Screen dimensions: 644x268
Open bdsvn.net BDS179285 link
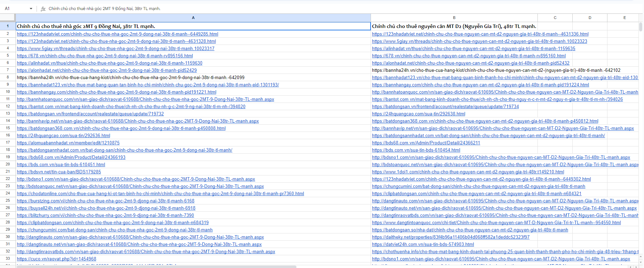click(x=59, y=172)
